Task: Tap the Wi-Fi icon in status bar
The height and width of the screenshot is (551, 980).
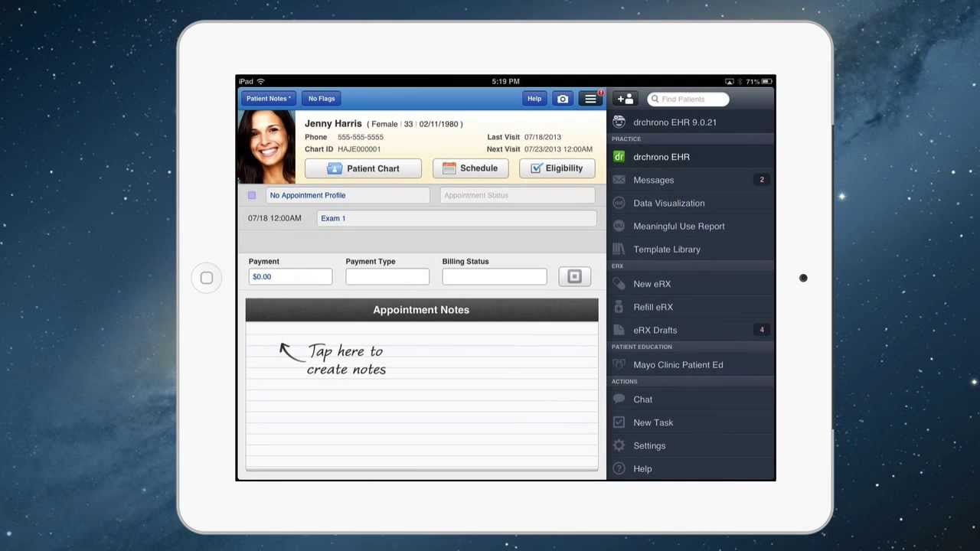Action: point(260,81)
